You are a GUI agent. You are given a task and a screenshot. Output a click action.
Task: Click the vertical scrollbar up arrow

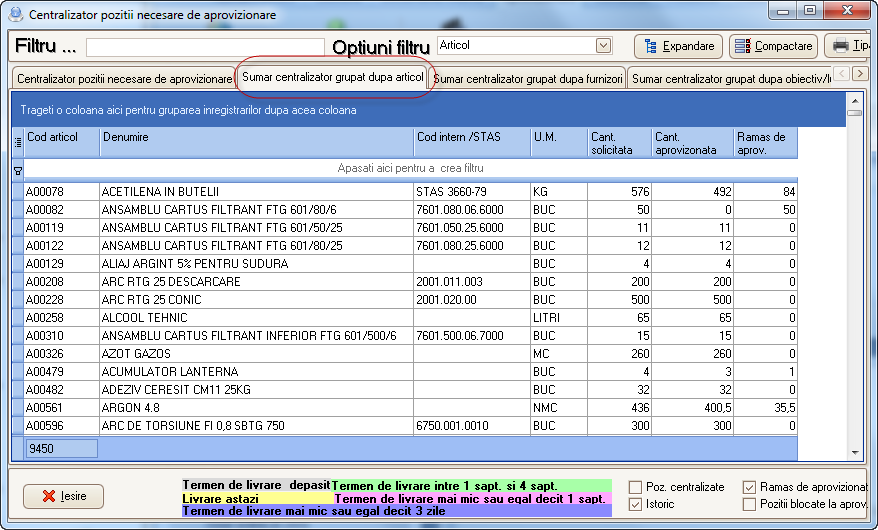point(854,101)
